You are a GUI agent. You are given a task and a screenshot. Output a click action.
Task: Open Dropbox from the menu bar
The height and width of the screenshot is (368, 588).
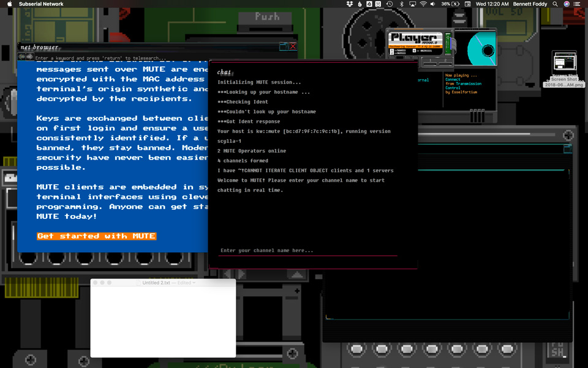[x=350, y=4]
